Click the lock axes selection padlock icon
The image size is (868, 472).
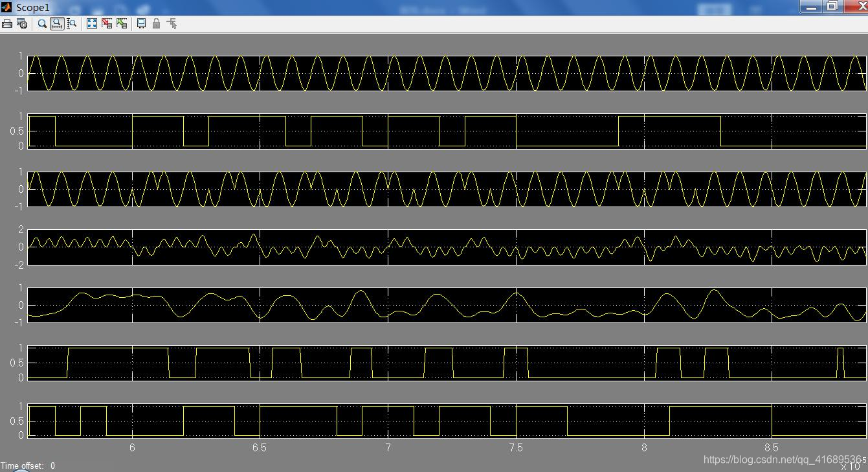[x=156, y=24]
